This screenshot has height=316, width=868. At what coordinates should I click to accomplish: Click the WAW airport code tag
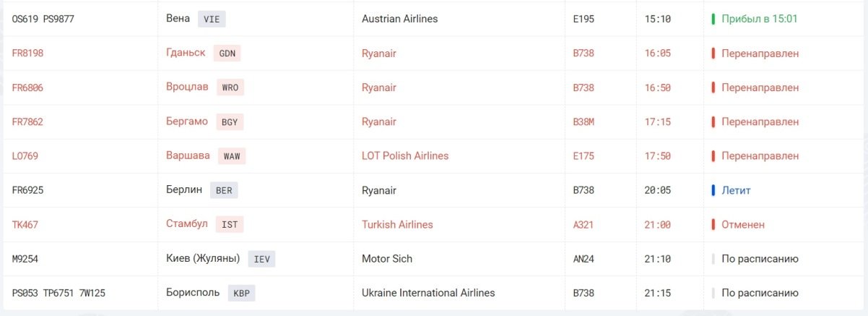coord(232,156)
